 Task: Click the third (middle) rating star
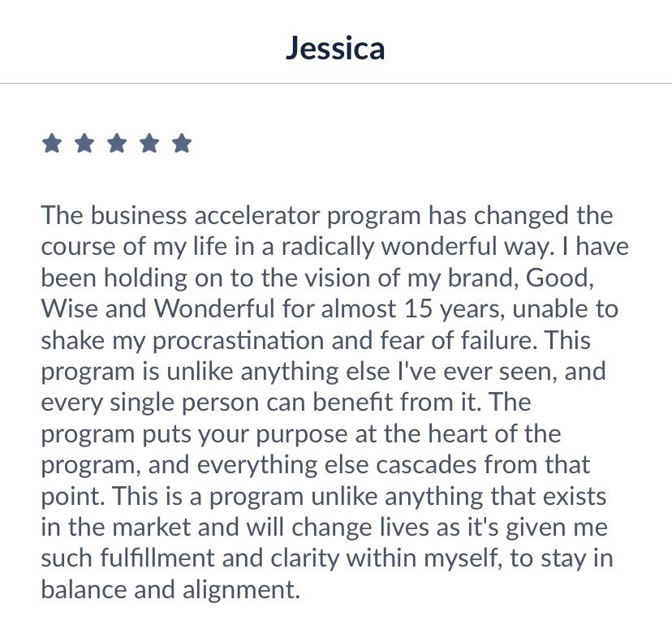pyautogui.click(x=117, y=143)
